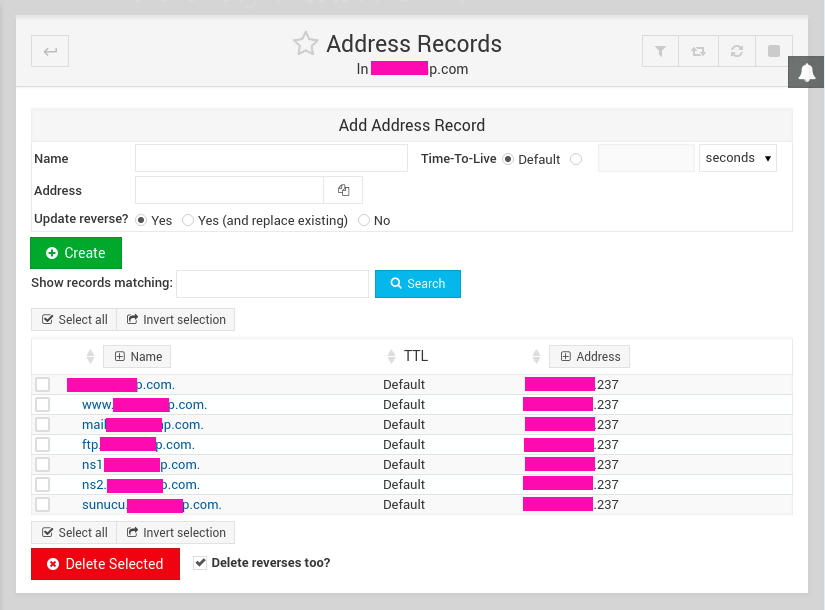The image size is (825, 610).
Task: Select the custom Time-To-Live radio button
Action: [x=576, y=159]
